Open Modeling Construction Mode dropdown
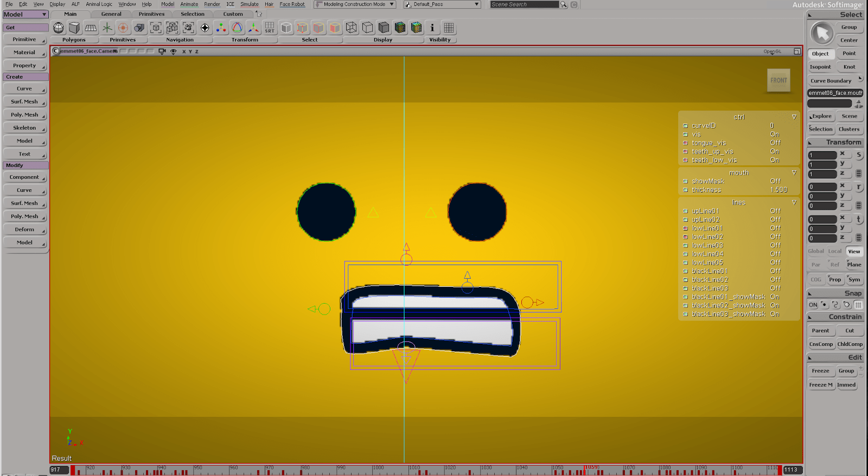This screenshot has width=868, height=476. (355, 4)
